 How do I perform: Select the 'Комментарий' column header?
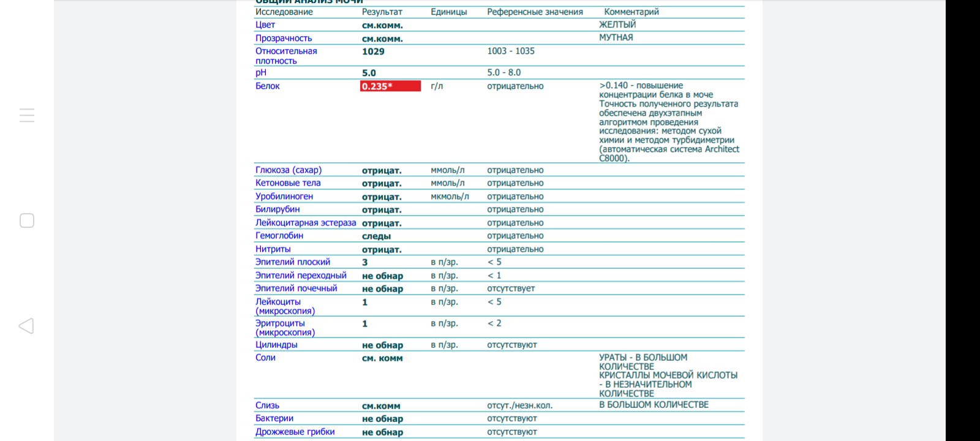[x=631, y=12]
